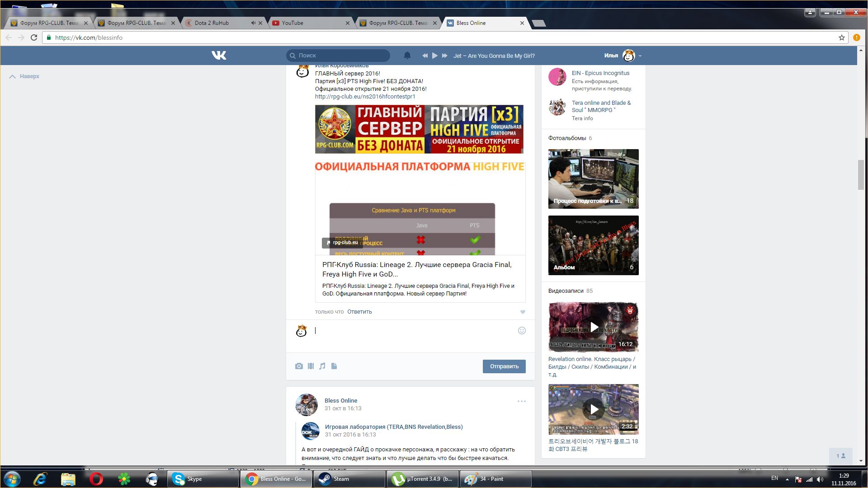Attach an audio with music note icon
The height and width of the screenshot is (488, 868).
click(322, 366)
